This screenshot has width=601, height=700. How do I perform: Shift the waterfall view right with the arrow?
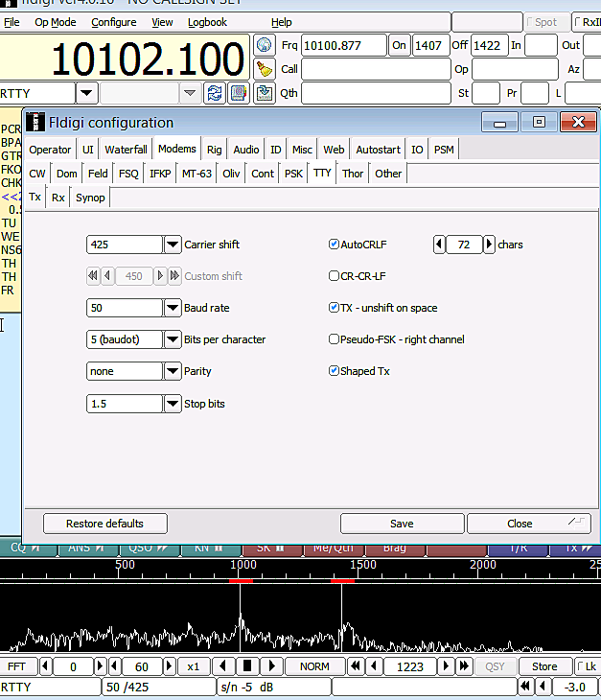point(271,666)
